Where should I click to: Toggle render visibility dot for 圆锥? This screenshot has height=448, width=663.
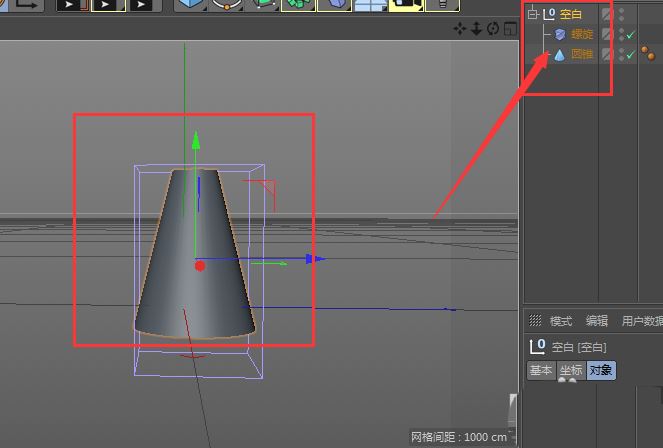[x=621, y=58]
